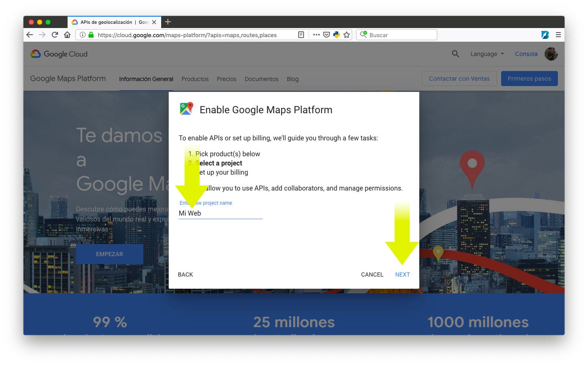Click the Google Maps icon in dialog
This screenshot has width=588, height=366.
tap(186, 109)
